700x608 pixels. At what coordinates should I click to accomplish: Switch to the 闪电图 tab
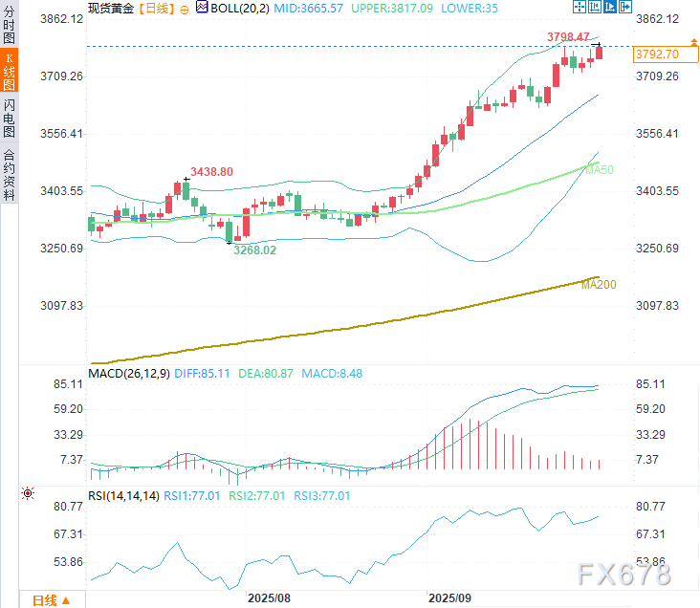(x=9, y=118)
